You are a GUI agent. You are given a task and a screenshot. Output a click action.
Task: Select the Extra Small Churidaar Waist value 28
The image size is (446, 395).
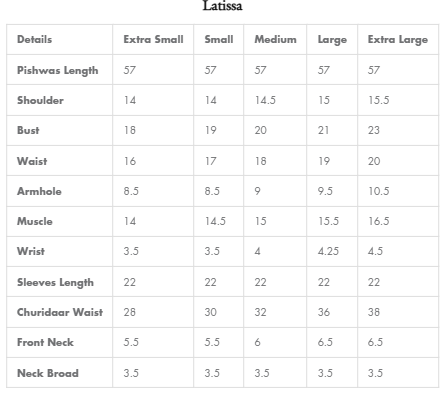(x=130, y=312)
